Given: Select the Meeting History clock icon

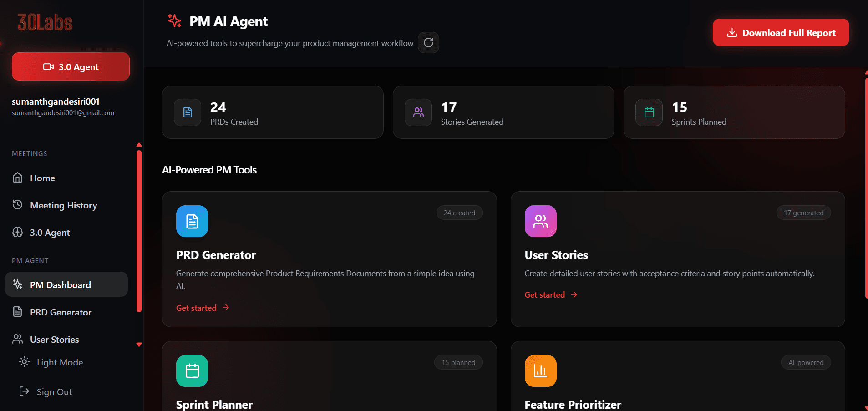Looking at the screenshot, I should click(x=17, y=205).
